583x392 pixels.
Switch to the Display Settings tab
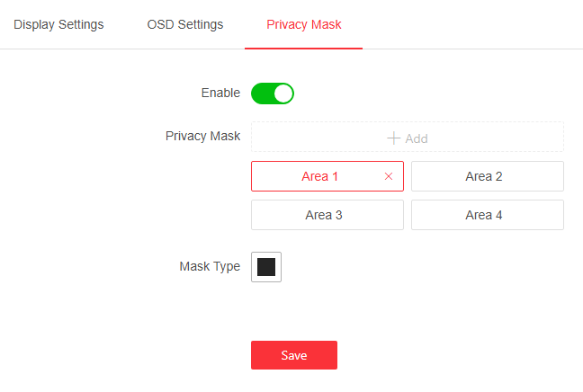click(x=58, y=24)
